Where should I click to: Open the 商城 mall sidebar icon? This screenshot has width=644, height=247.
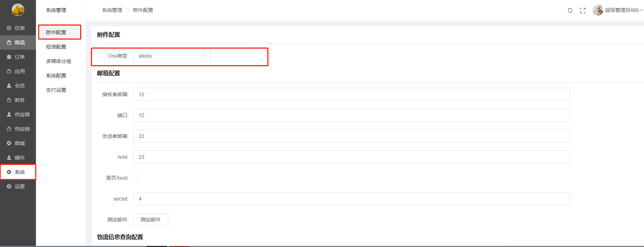tap(9, 143)
